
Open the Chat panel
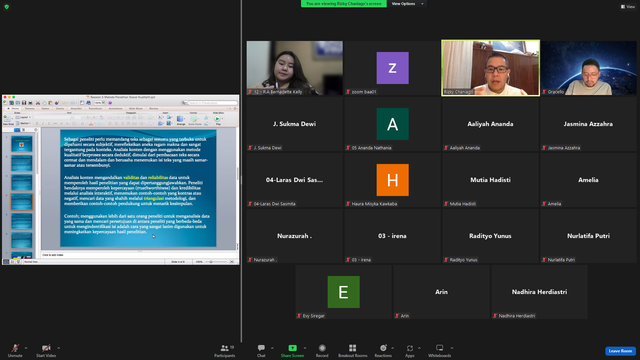261,350
